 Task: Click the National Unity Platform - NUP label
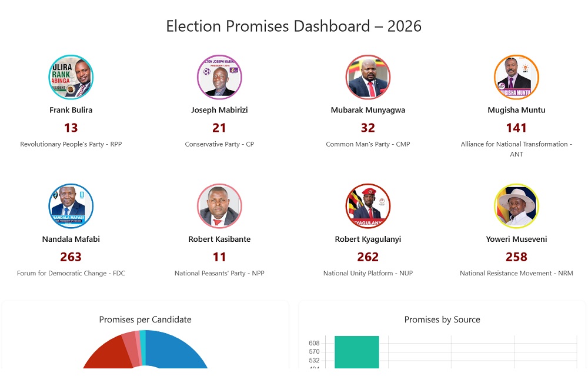tap(368, 273)
